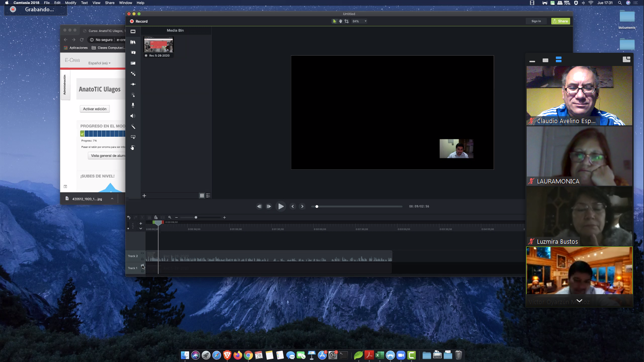Screen dimensions: 644x362
Task: Open the Behaviors panel icon
Action: click(x=133, y=74)
